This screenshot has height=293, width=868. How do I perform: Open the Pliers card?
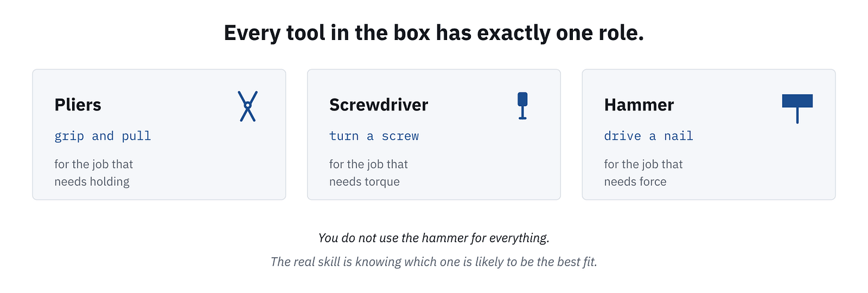coord(159,134)
